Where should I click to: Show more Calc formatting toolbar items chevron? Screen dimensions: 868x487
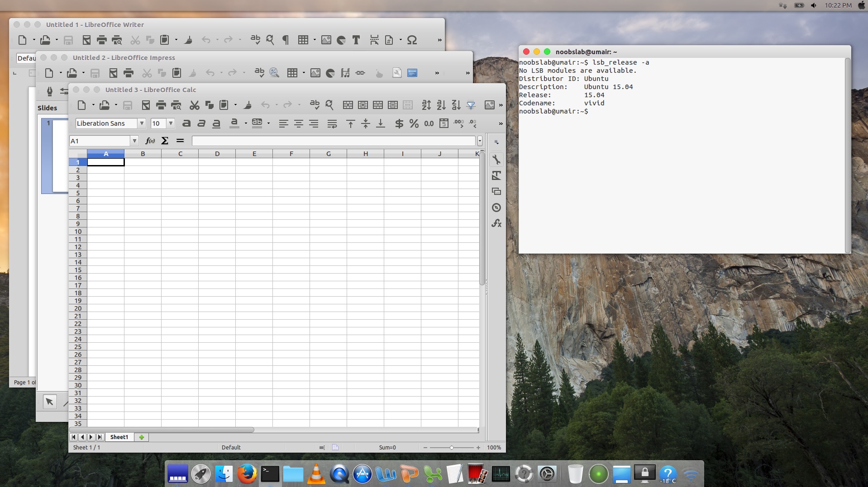(x=501, y=123)
